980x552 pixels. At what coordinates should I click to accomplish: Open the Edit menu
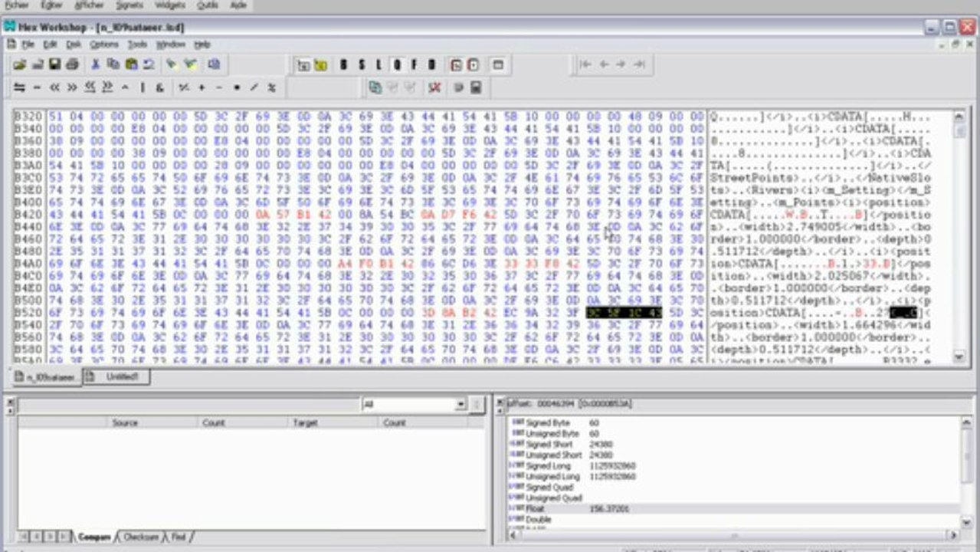(x=50, y=44)
